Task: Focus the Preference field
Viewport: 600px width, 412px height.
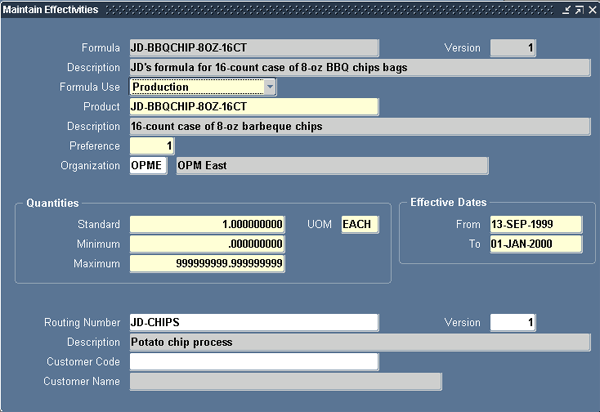Action: tap(152, 146)
